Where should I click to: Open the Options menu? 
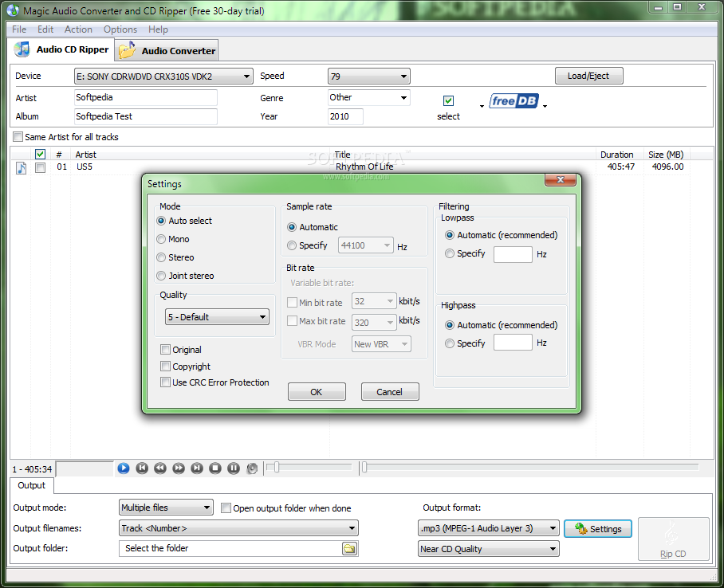[120, 29]
